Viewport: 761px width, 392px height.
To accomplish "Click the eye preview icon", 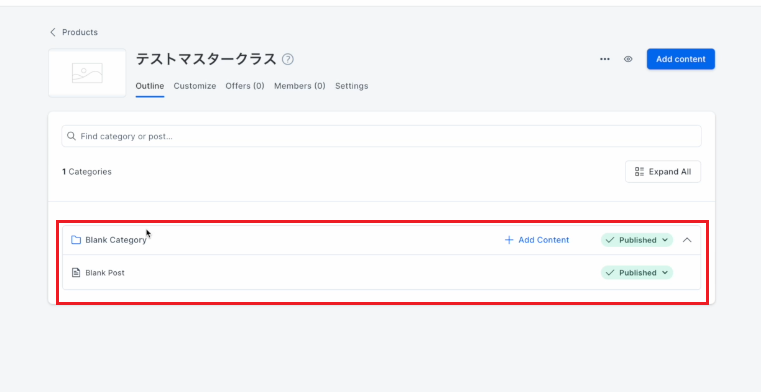I will [x=628, y=59].
